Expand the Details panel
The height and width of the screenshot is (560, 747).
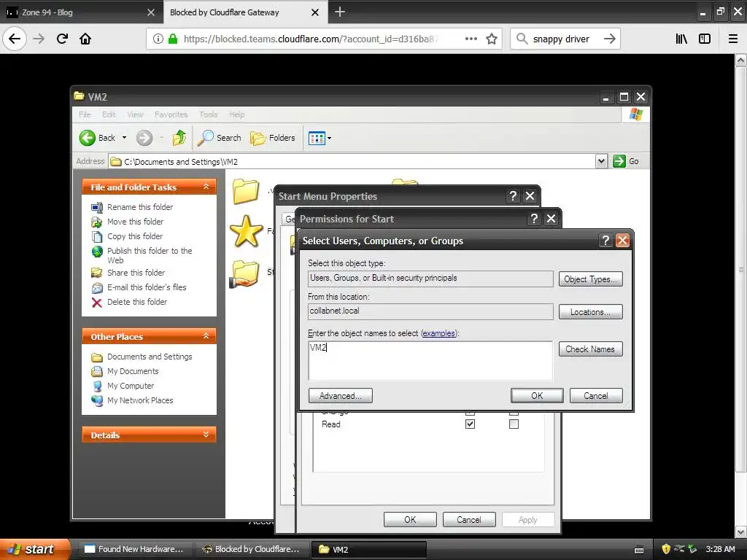(x=206, y=435)
